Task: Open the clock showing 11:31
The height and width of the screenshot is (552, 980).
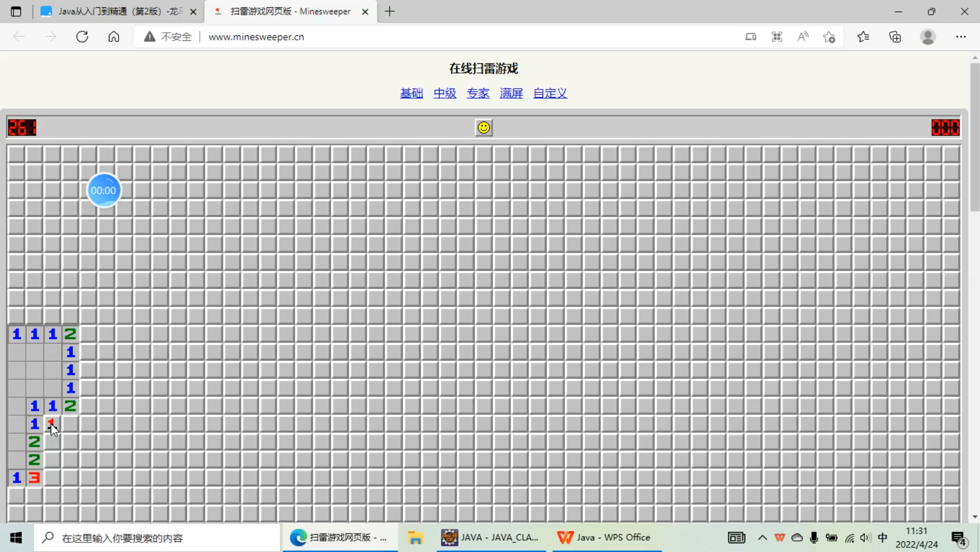Action: tap(917, 538)
